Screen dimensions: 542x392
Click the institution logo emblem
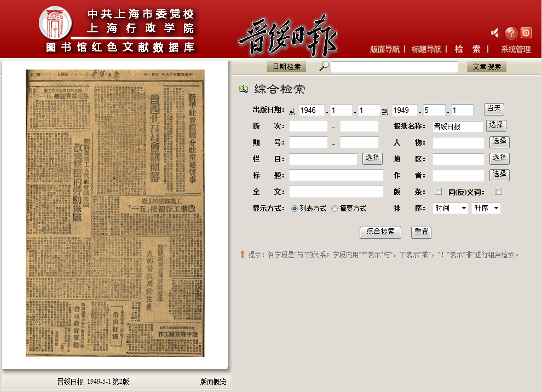55,23
